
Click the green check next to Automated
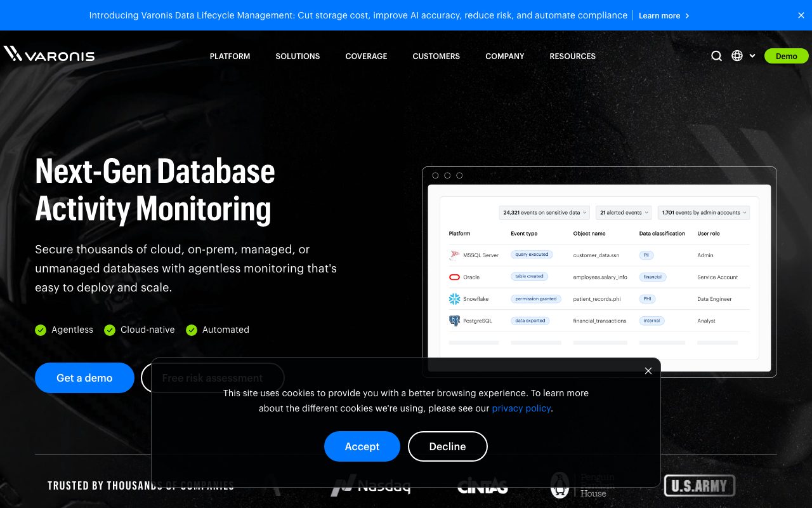pyautogui.click(x=192, y=330)
